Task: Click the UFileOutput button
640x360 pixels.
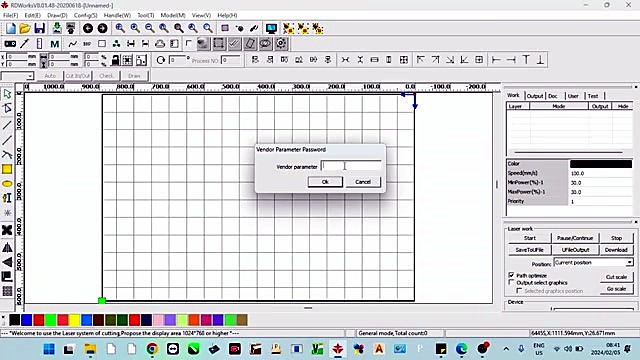Action: tap(575, 250)
